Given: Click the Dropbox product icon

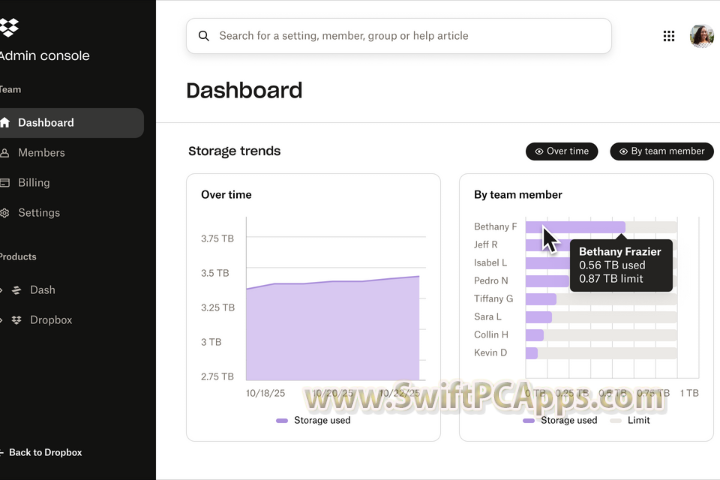Looking at the screenshot, I should 17,320.
